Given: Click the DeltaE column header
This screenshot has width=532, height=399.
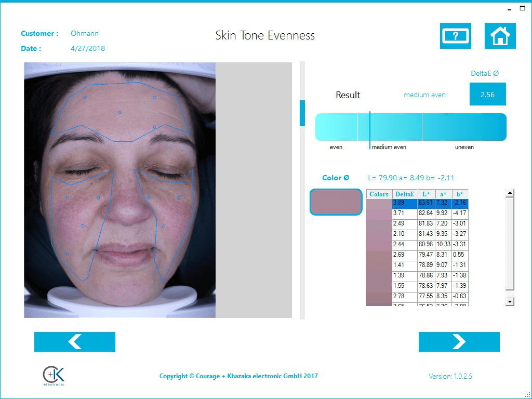Looking at the screenshot, I should (404, 194).
